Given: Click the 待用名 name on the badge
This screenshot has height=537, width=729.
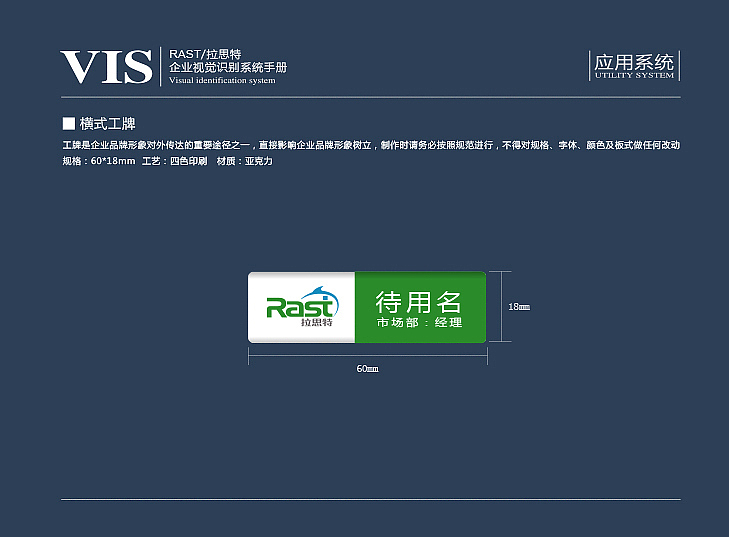Looking at the screenshot, I should coord(418,302).
